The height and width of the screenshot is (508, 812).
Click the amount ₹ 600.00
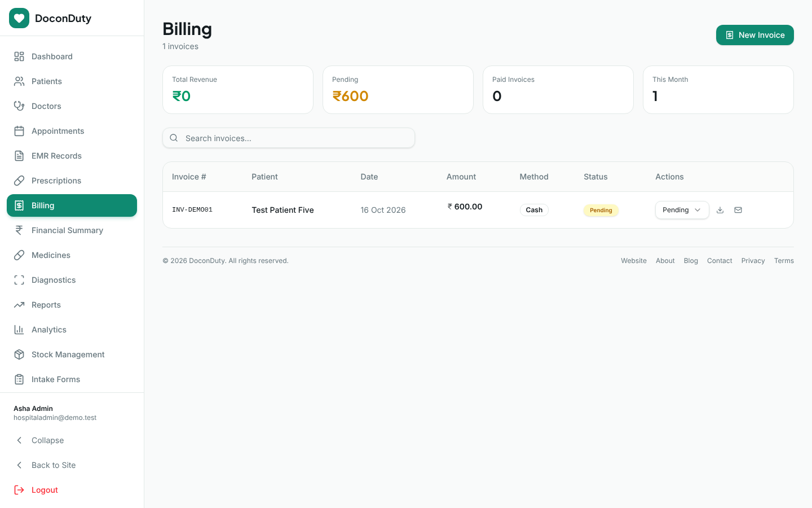point(465,207)
